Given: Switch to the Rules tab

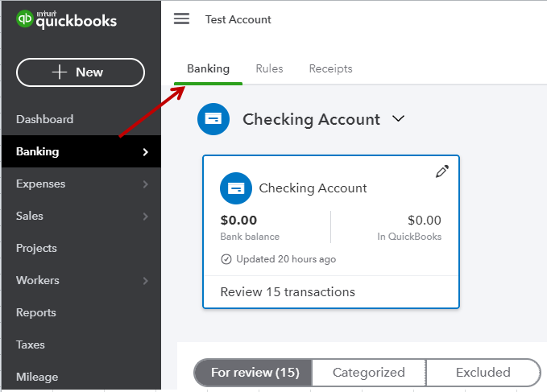Looking at the screenshot, I should click(269, 69).
